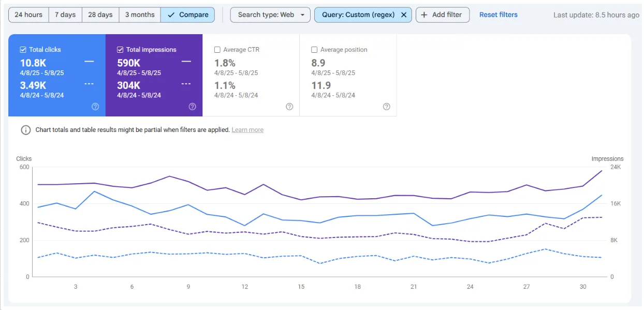Switch to the 7 days date range
Viewport: 644px width, 310px height.
coord(65,14)
